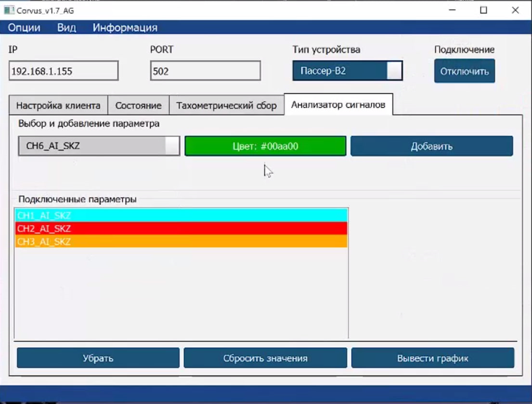The height and width of the screenshot is (404, 532).
Task: Open the Опции menu
Action: tap(24, 28)
